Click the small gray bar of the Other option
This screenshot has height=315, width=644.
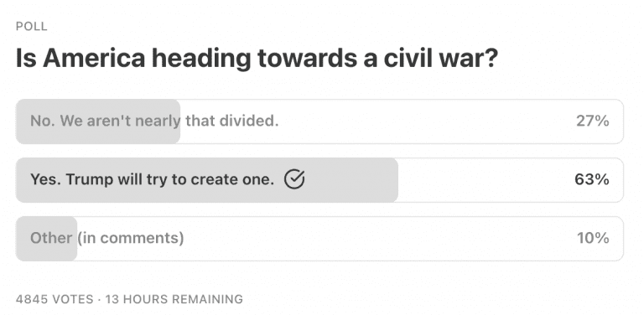click(46, 239)
